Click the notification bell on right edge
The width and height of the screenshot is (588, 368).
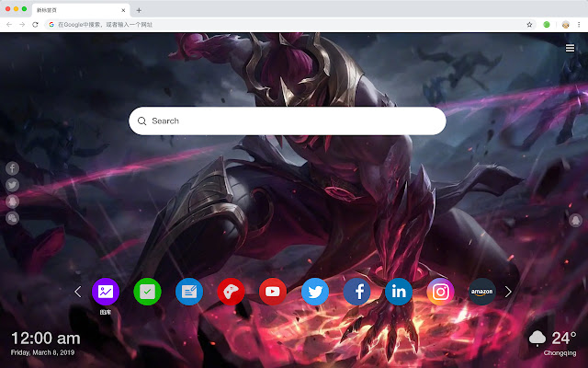[575, 221]
